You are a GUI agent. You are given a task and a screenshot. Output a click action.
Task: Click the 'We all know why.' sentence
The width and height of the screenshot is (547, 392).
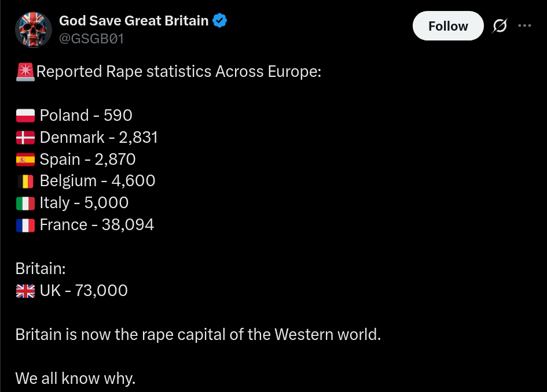[x=75, y=379]
